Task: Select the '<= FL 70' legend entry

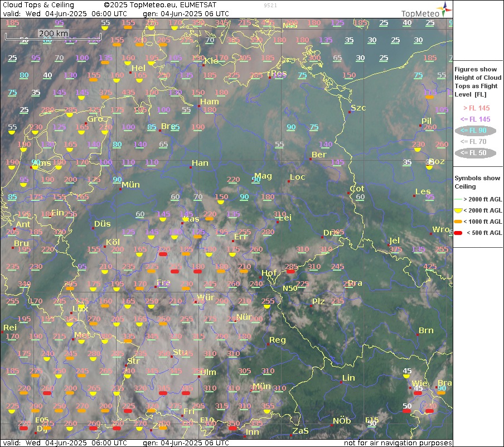Action: [473, 142]
